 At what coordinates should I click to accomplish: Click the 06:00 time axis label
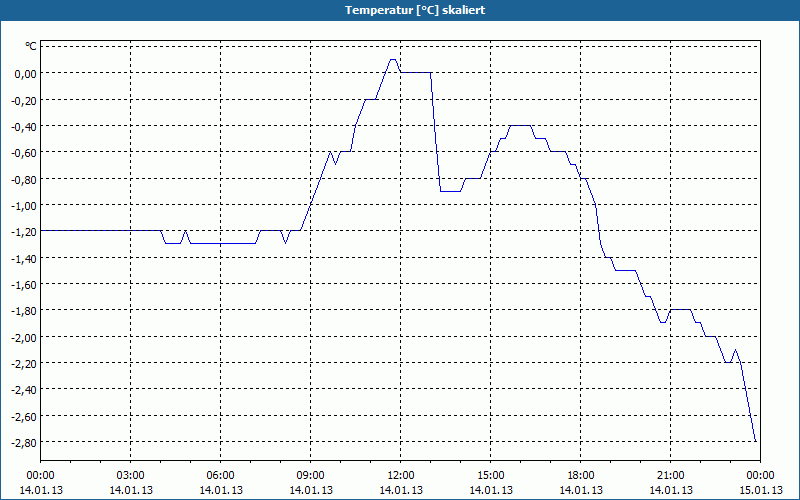220,476
